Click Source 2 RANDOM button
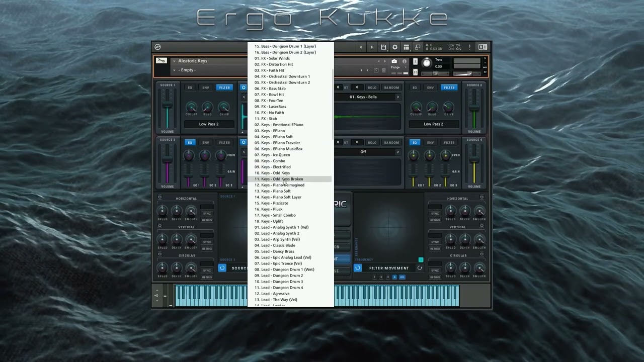The width and height of the screenshot is (644, 362). (x=391, y=87)
